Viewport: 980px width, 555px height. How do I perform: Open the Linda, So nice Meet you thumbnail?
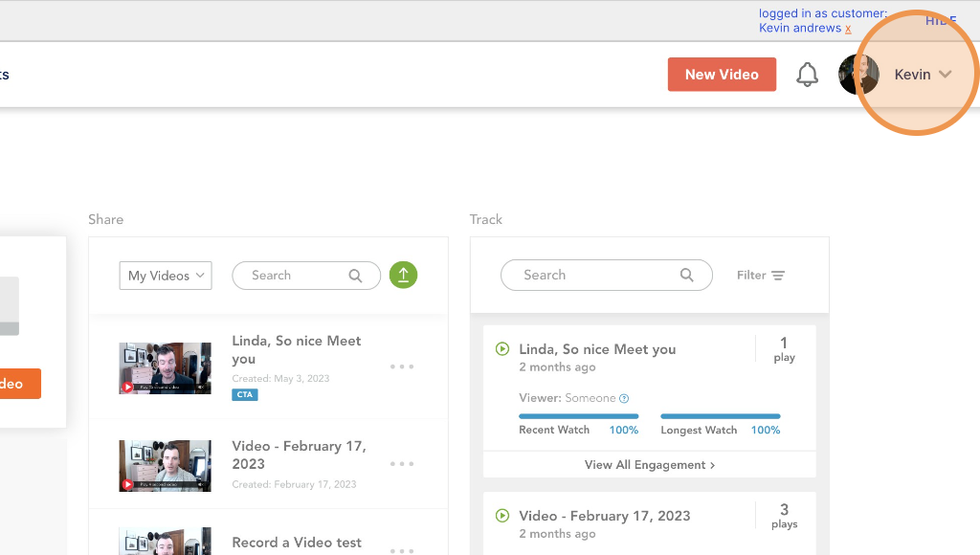click(x=165, y=368)
